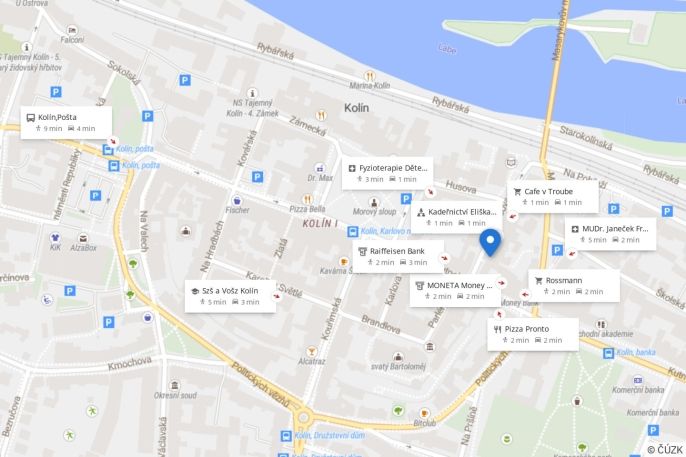Open the Kolín,Pošta bus stop card

tap(66, 122)
